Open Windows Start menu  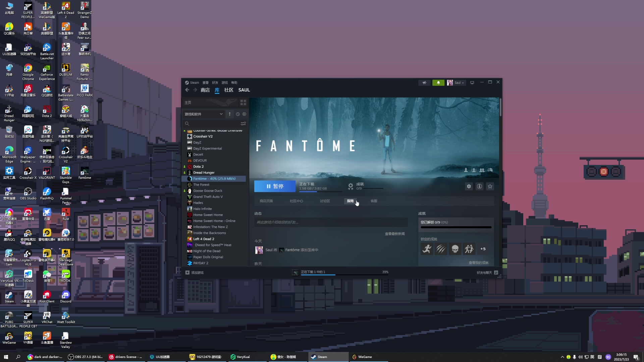click(6, 357)
